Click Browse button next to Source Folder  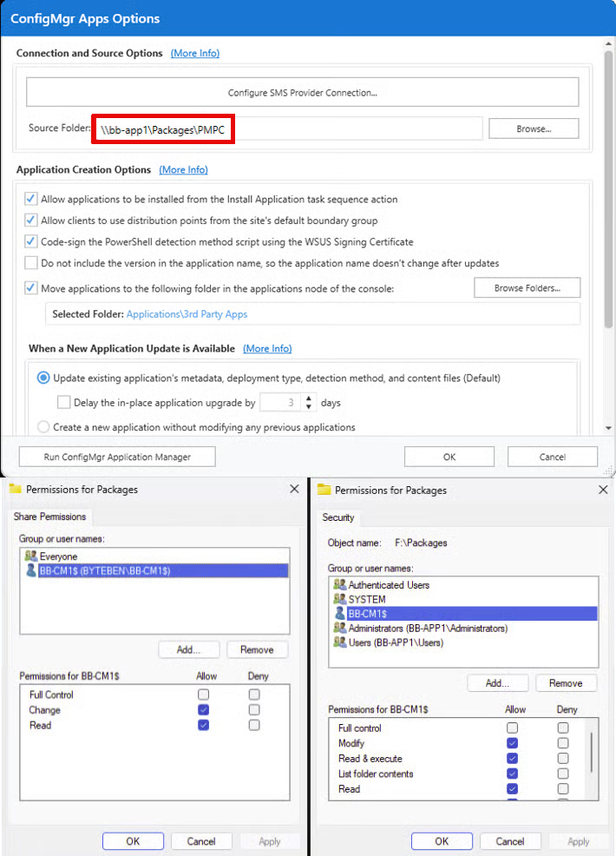pos(534,128)
